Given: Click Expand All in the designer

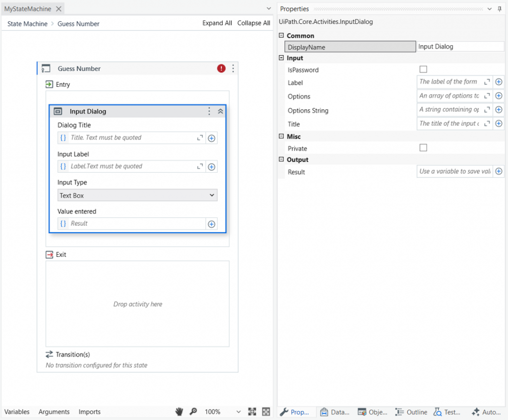Looking at the screenshot, I should coord(217,23).
